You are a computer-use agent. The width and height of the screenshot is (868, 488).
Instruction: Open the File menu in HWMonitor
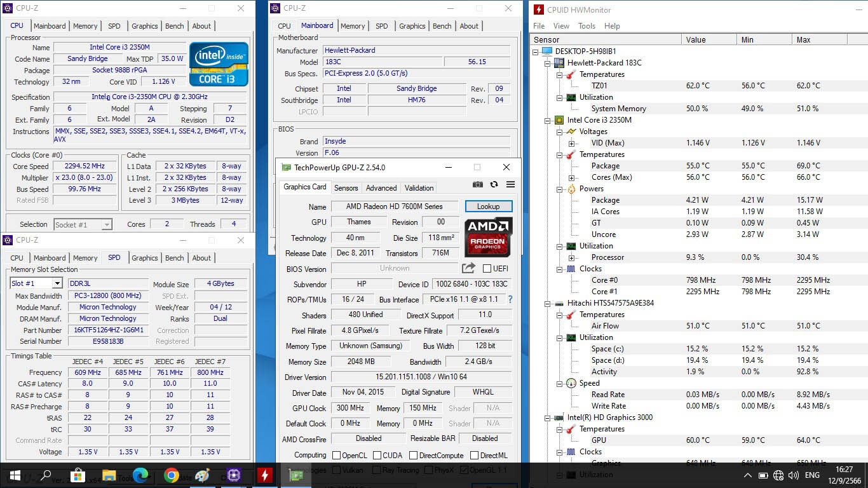pyautogui.click(x=539, y=26)
